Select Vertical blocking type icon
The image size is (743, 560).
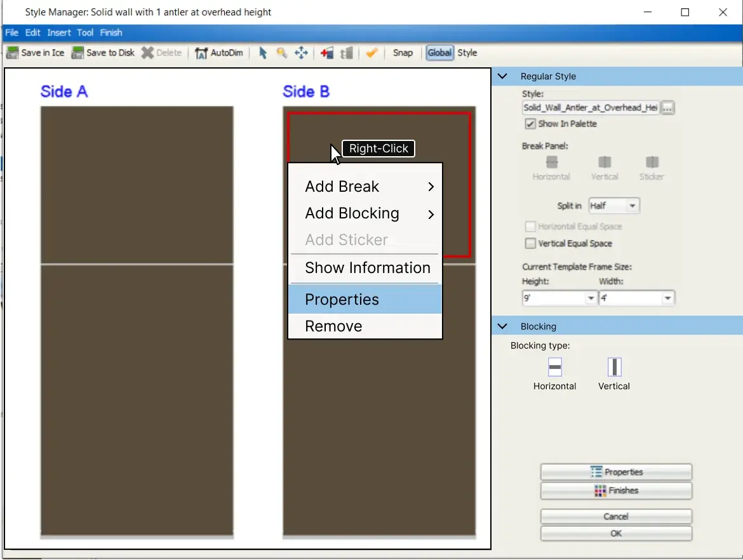(614, 367)
